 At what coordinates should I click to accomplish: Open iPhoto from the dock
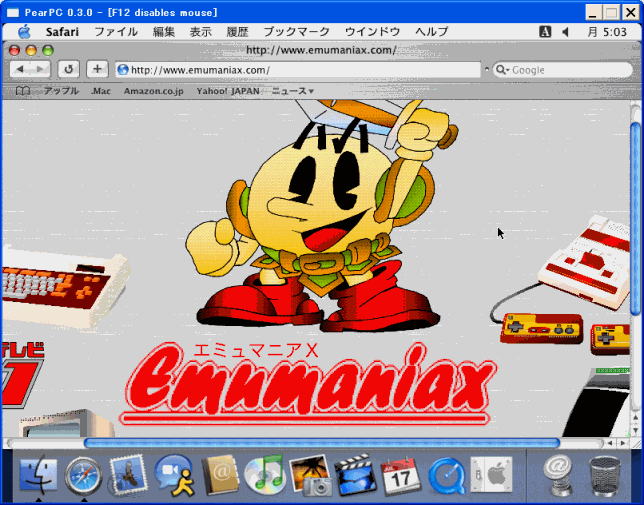[x=310, y=473]
